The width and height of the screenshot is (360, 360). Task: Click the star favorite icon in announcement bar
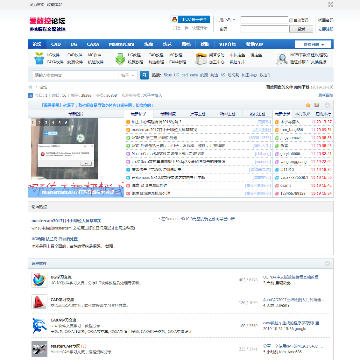308,105
